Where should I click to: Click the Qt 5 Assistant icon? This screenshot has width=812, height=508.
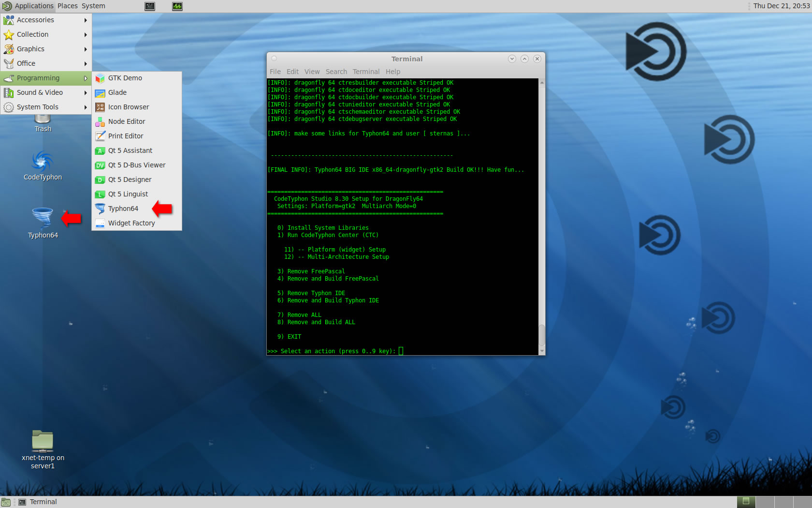(x=100, y=151)
